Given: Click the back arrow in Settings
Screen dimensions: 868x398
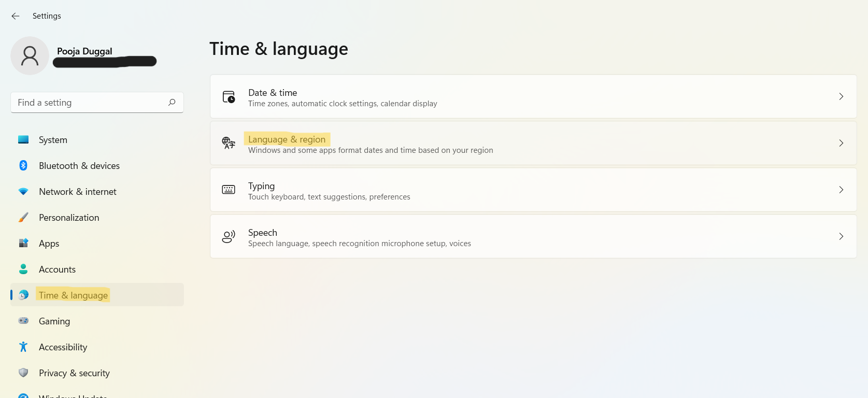Looking at the screenshot, I should click(x=16, y=16).
